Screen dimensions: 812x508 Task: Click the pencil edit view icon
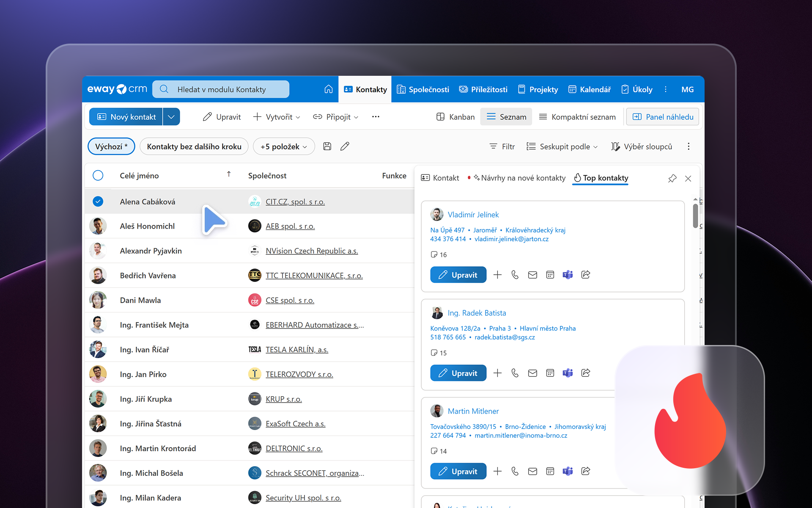(345, 146)
